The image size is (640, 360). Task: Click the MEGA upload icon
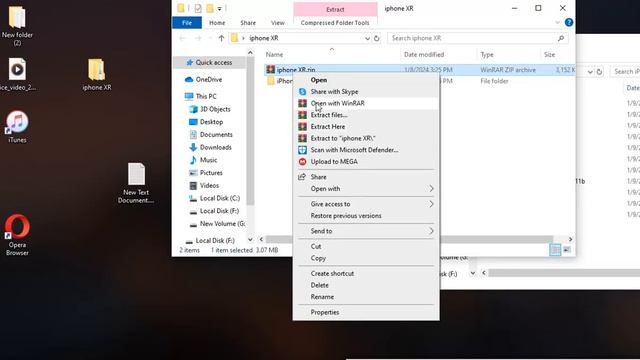(x=302, y=162)
